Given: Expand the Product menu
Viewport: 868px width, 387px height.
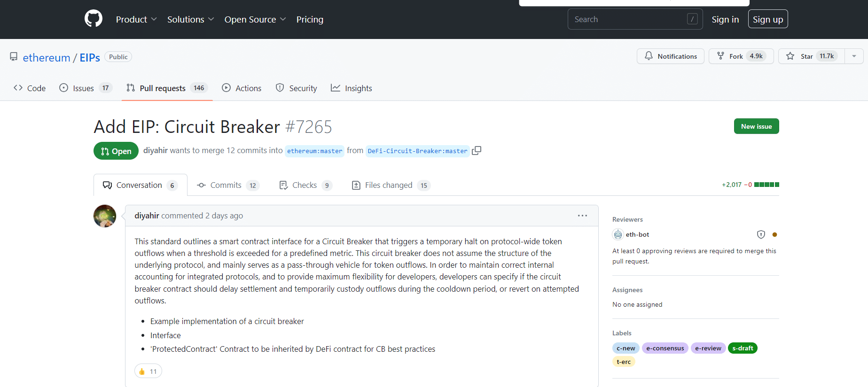Looking at the screenshot, I should (x=136, y=19).
